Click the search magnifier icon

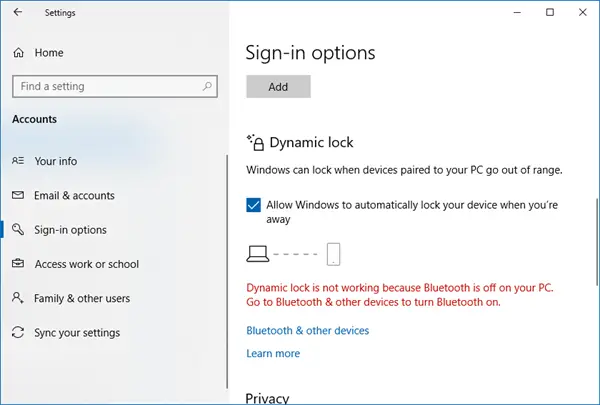[x=207, y=86]
